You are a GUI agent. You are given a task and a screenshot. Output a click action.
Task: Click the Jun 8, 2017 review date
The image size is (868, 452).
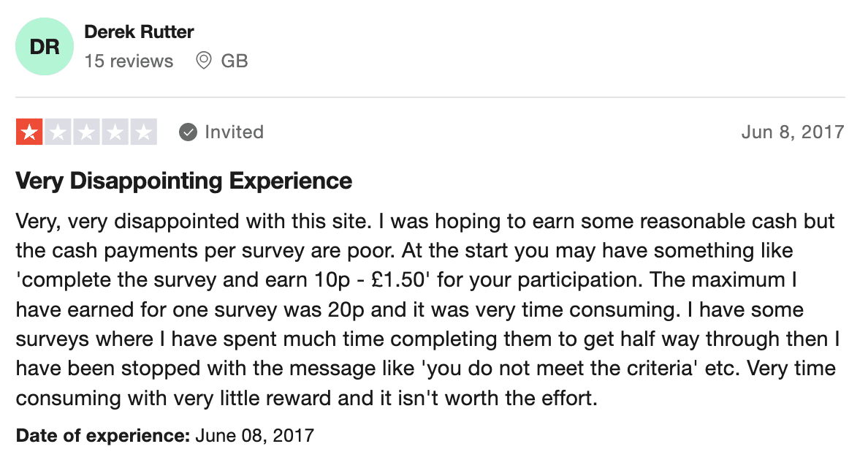pyautogui.click(x=793, y=132)
